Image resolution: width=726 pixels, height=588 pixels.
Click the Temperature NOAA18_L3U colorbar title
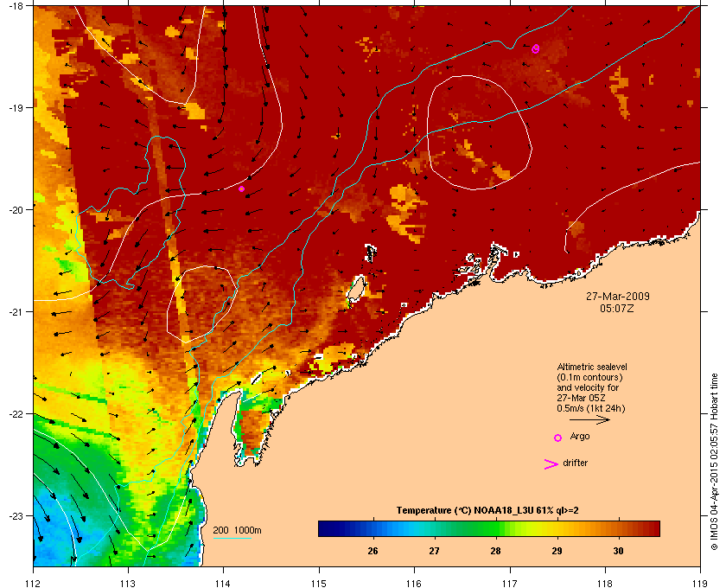point(487,511)
